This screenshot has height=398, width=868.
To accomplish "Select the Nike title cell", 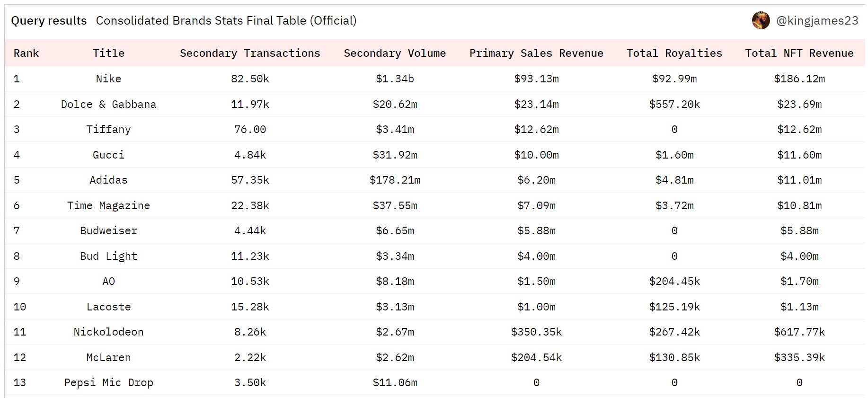I will (108, 79).
